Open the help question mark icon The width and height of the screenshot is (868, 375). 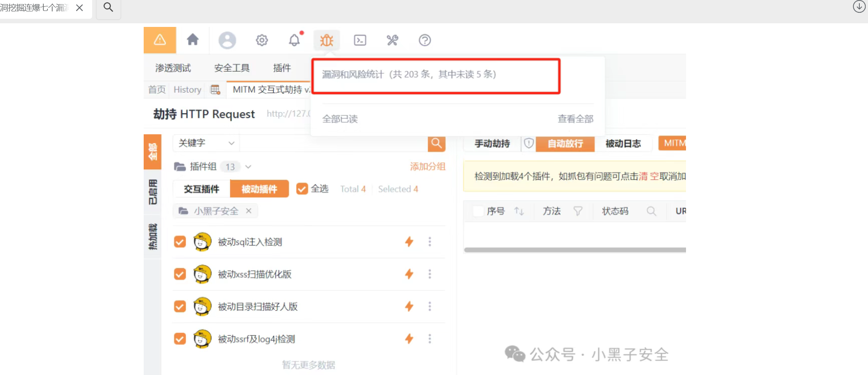pos(425,40)
